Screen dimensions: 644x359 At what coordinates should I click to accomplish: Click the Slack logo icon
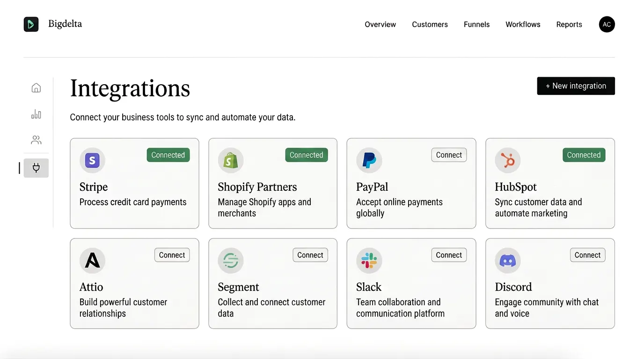click(x=369, y=261)
